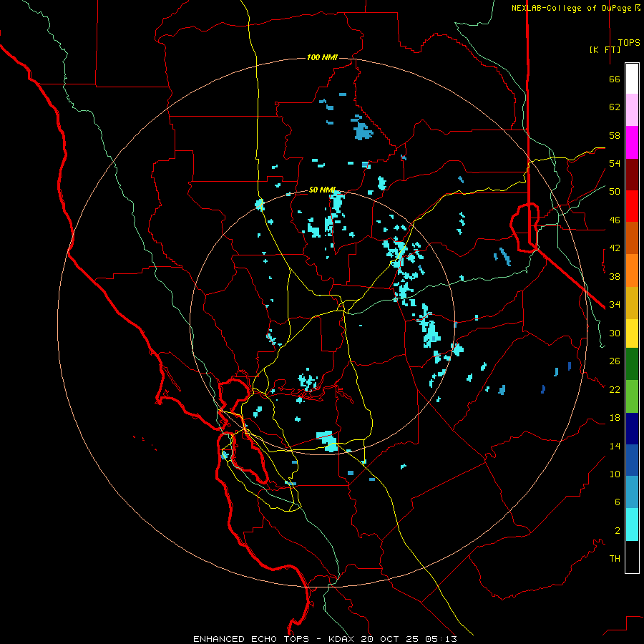
Task: Click the 30 legend value
Action: 615,333
